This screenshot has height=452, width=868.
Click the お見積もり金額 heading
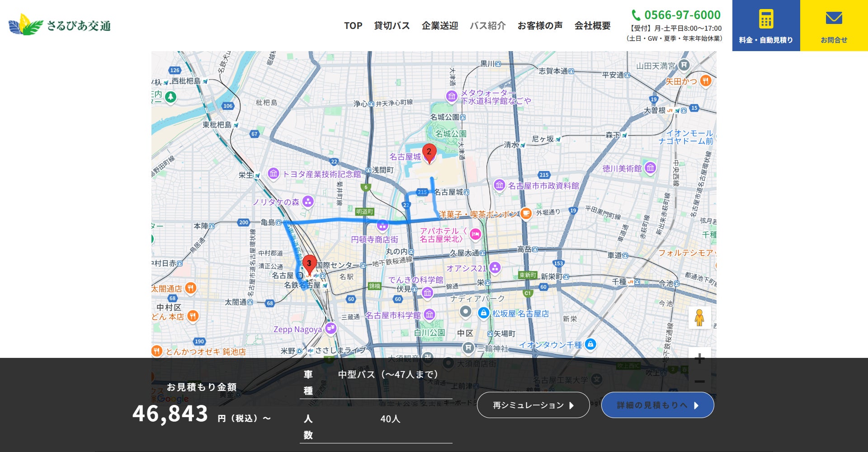coord(202,387)
